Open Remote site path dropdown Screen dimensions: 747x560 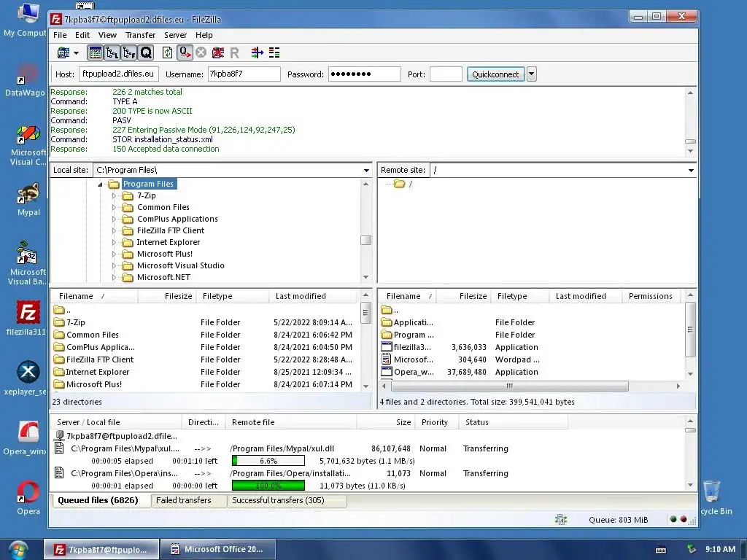point(691,170)
